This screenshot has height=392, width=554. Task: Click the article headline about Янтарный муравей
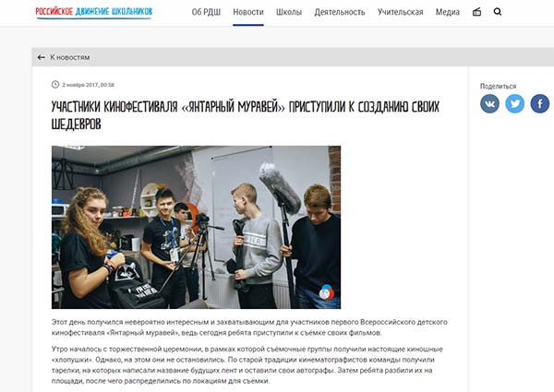pyautogui.click(x=246, y=115)
